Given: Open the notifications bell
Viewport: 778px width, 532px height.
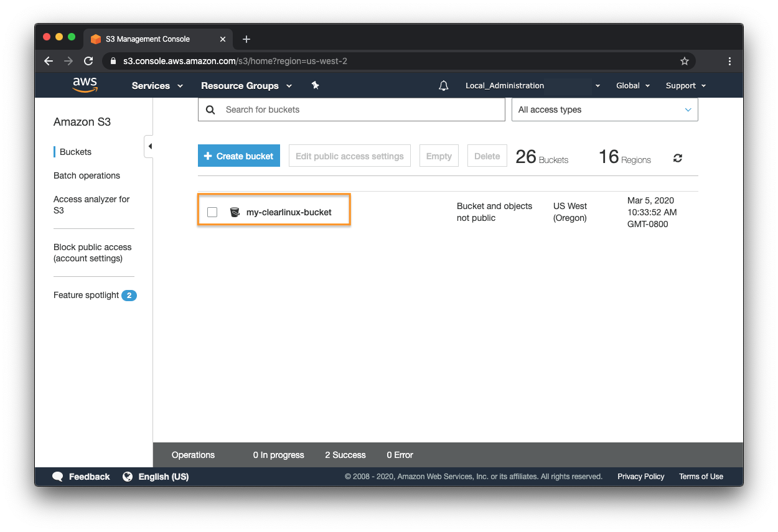Looking at the screenshot, I should click(444, 86).
